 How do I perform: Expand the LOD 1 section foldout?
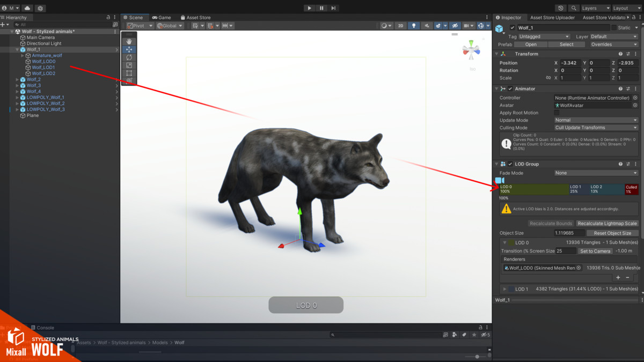coord(504,289)
